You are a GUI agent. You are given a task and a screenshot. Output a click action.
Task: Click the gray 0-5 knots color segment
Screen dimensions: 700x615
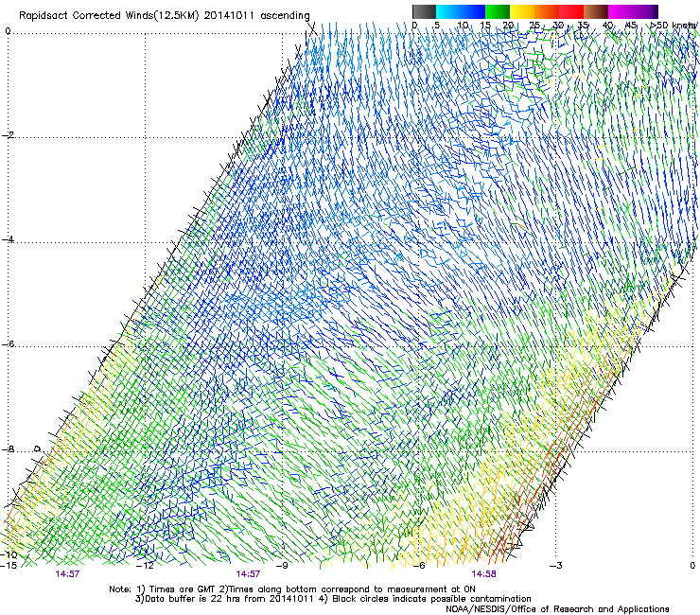[424, 11]
